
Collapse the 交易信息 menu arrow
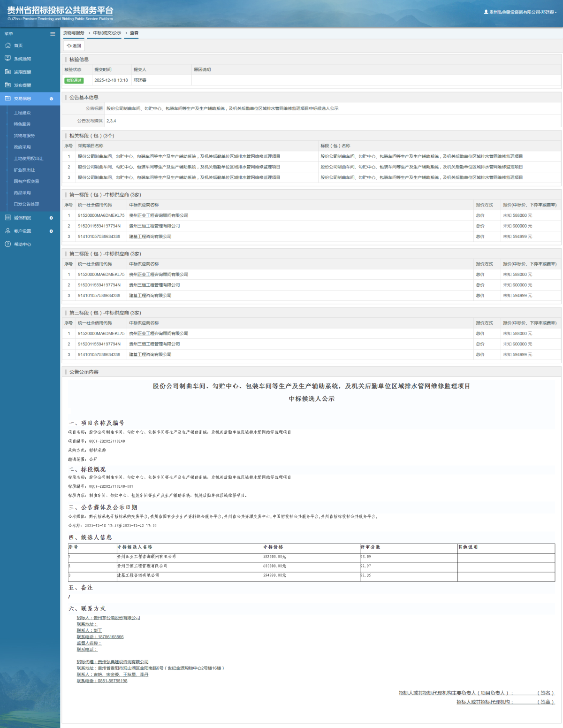point(51,99)
